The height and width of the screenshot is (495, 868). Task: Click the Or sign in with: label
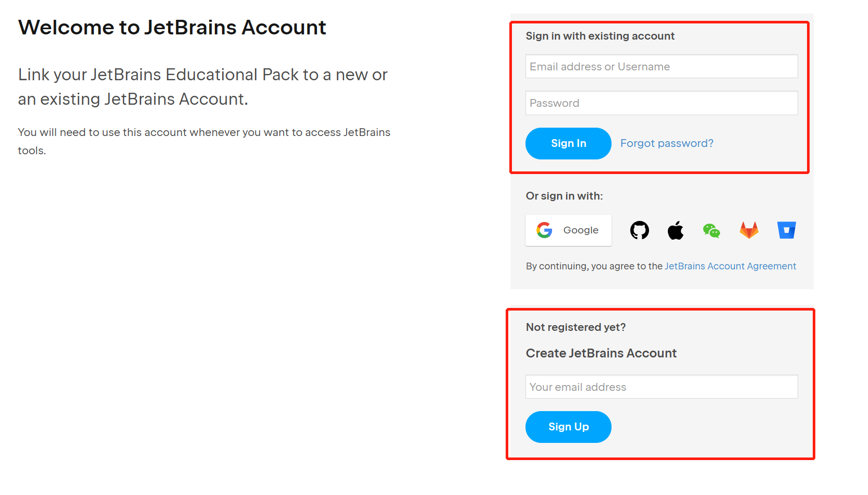click(x=564, y=196)
